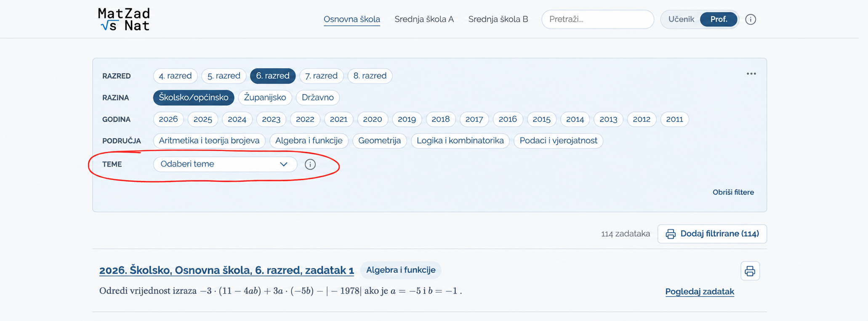Click the print icon for zadatak 1
The height and width of the screenshot is (321, 868).
(750, 271)
